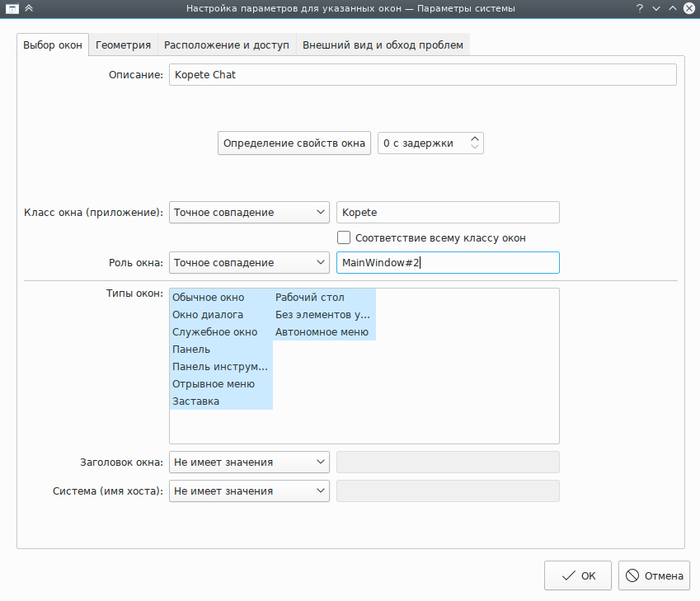Image resolution: width=700 pixels, height=601 pixels.
Task: Open the 'Класс окна' match type dropdown
Action: coord(249,213)
